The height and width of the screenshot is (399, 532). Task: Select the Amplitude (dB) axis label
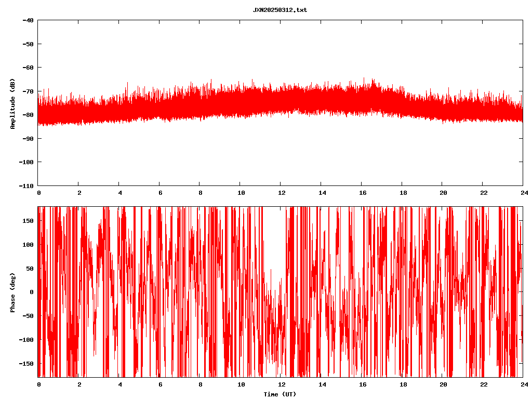click(x=12, y=104)
